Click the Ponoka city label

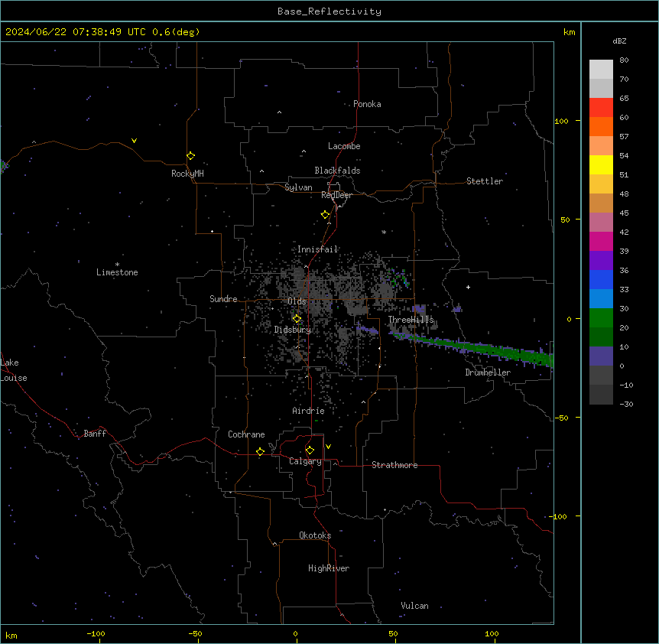click(367, 104)
